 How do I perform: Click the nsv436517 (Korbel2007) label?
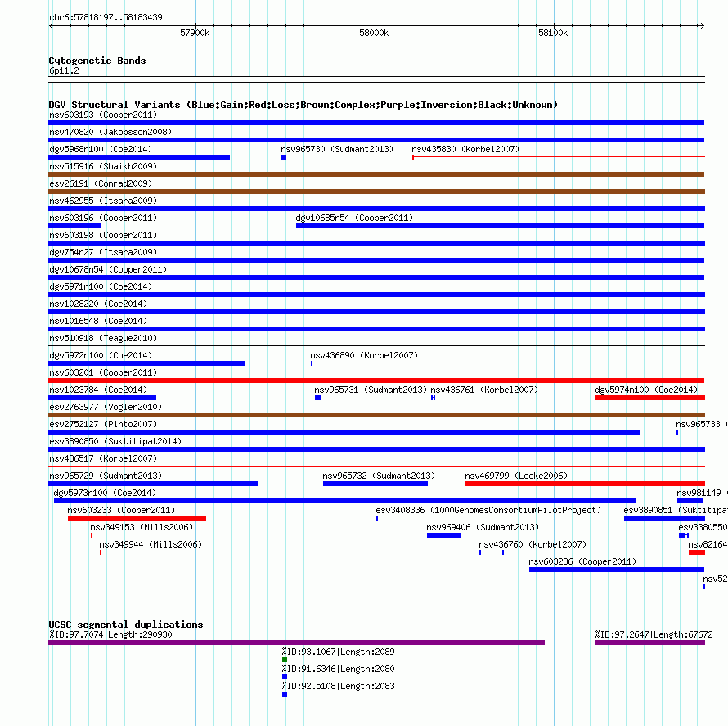[x=103, y=458]
